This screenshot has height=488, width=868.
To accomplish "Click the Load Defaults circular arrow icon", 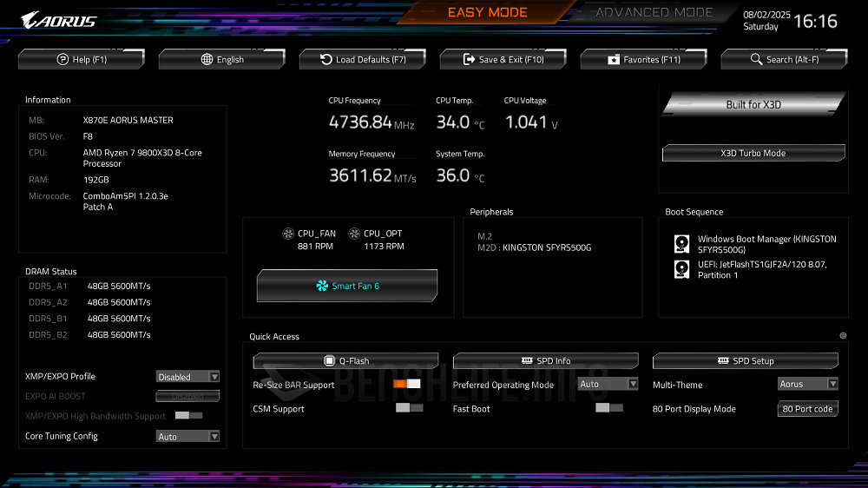I will pyautogui.click(x=326, y=59).
